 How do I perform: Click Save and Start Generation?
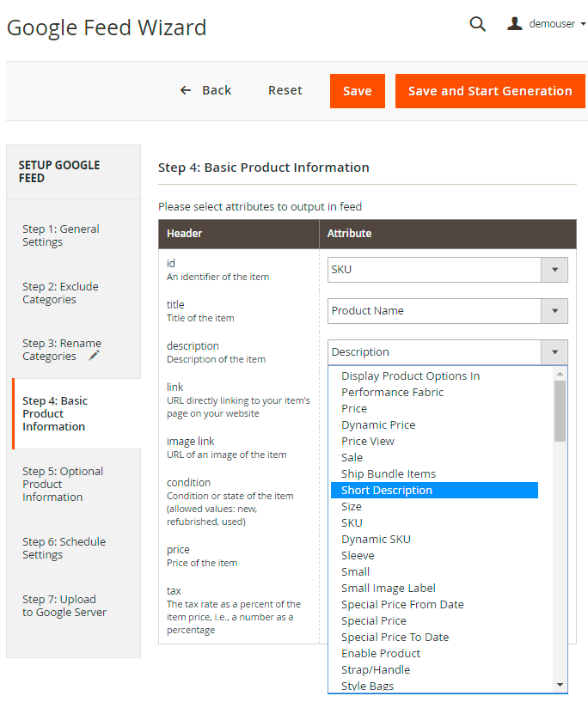pyautogui.click(x=489, y=91)
